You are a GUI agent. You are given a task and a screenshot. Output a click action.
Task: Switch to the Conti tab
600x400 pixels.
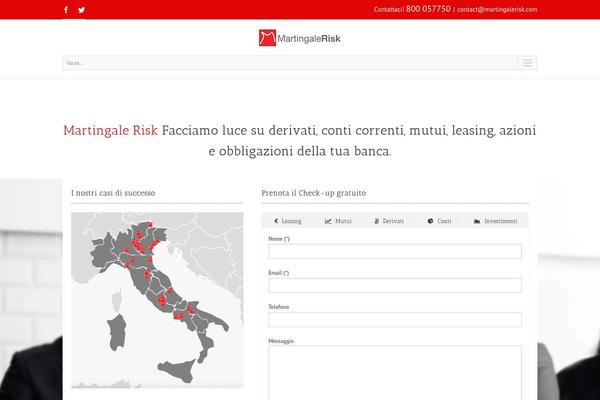coord(439,221)
